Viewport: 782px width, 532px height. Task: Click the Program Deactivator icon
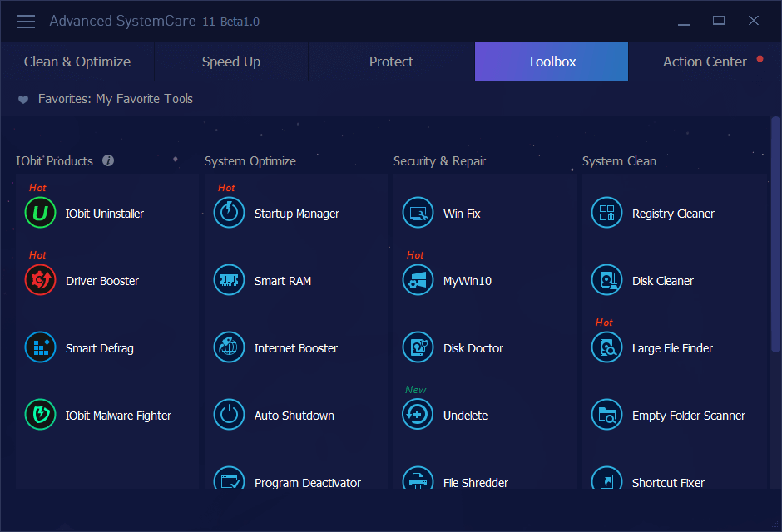pyautogui.click(x=230, y=478)
